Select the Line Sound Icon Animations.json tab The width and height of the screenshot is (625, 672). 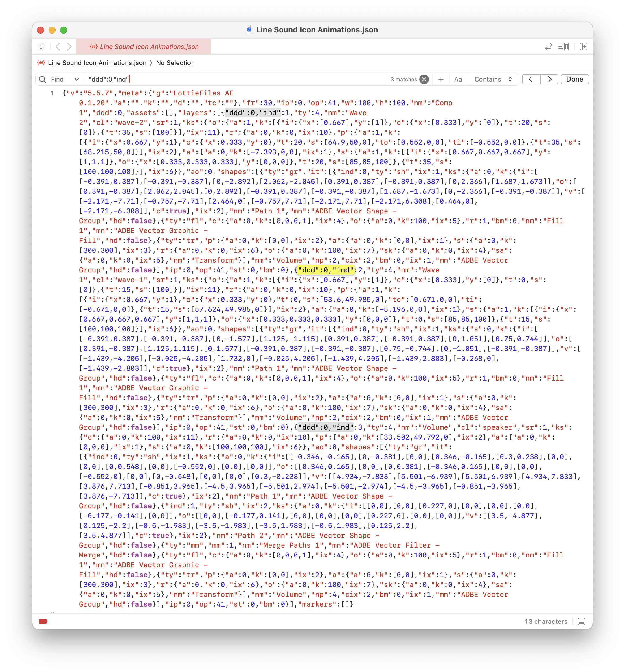coord(144,47)
